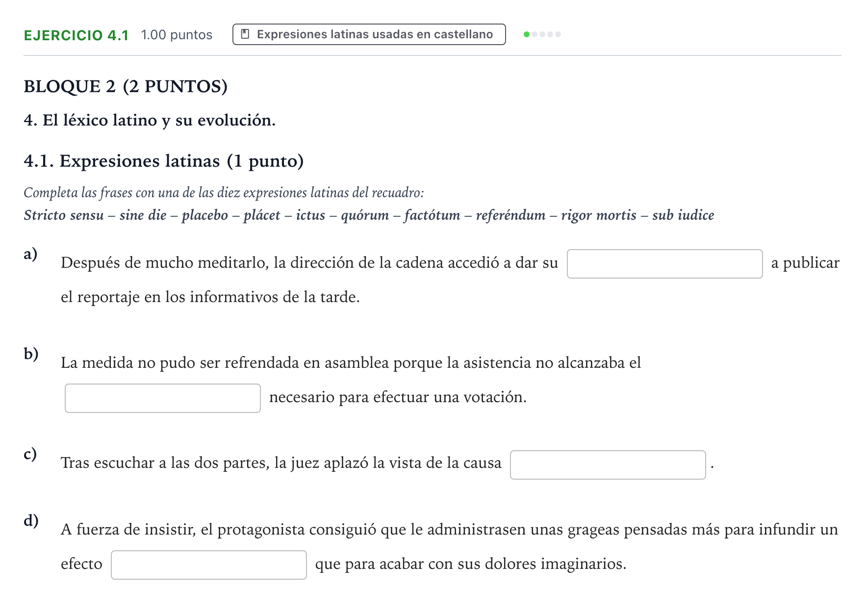The image size is (865, 616).
Task: Click 'que para acabar con sus dolores imaginarios.'
Action: click(471, 564)
